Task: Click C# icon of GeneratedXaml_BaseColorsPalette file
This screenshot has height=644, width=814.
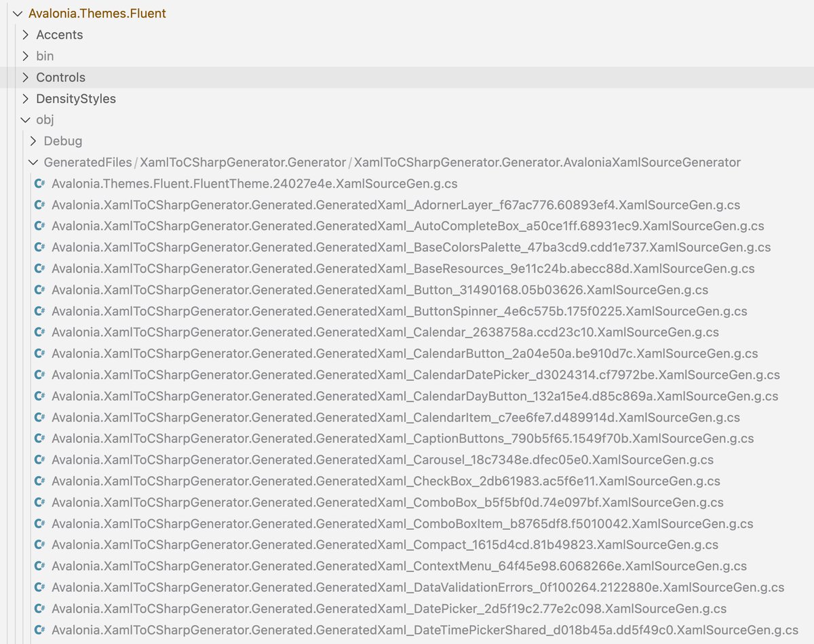Action: pyautogui.click(x=40, y=247)
